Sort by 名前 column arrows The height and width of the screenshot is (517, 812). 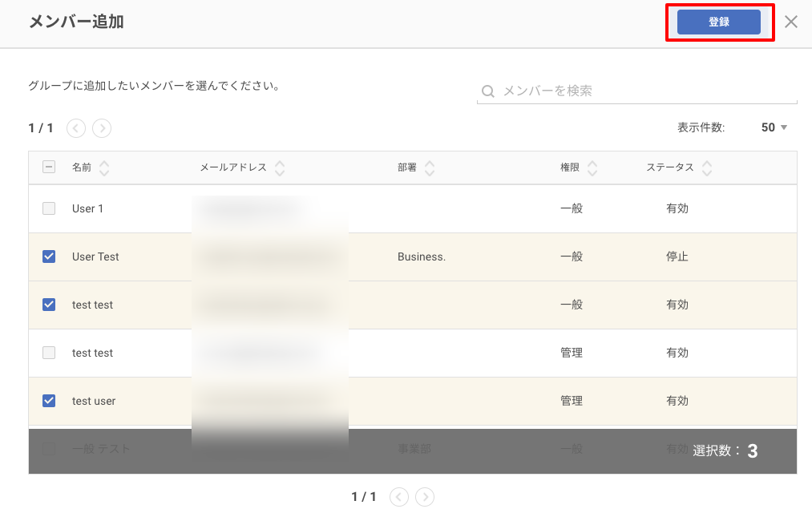[104, 168]
